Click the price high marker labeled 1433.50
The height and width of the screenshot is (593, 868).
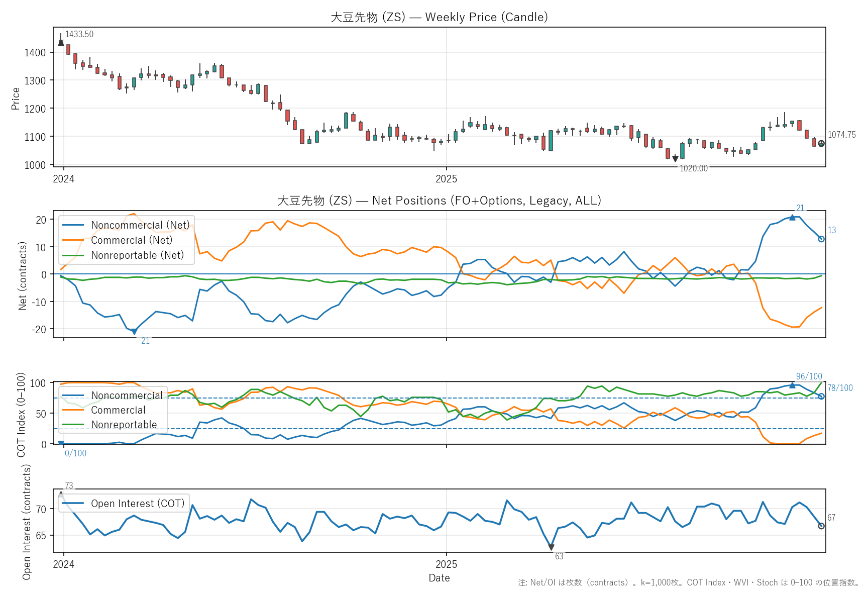click(x=61, y=43)
